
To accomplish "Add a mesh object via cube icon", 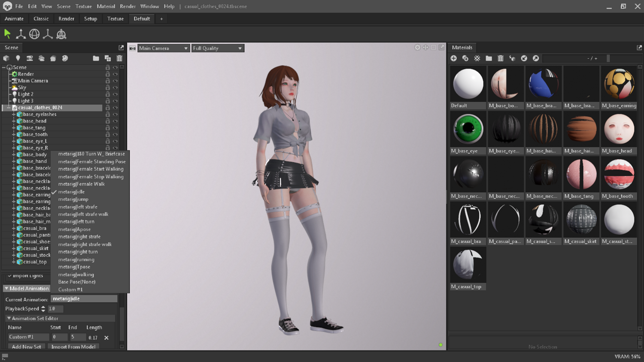I will click(6, 58).
